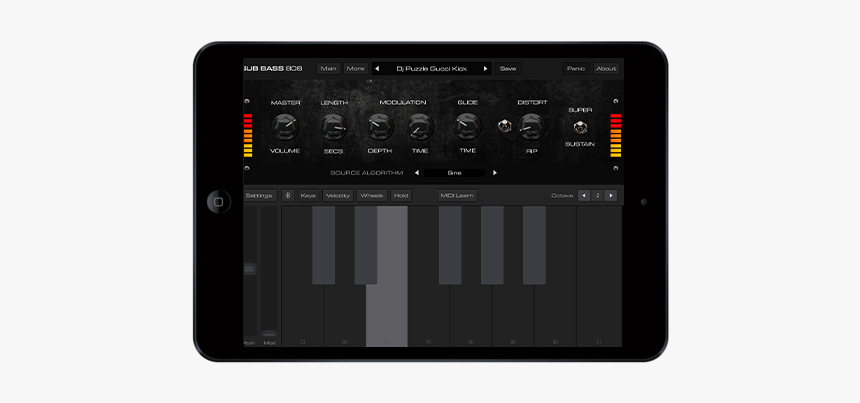
Task: Play the G0 white key
Action: [x=471, y=317]
